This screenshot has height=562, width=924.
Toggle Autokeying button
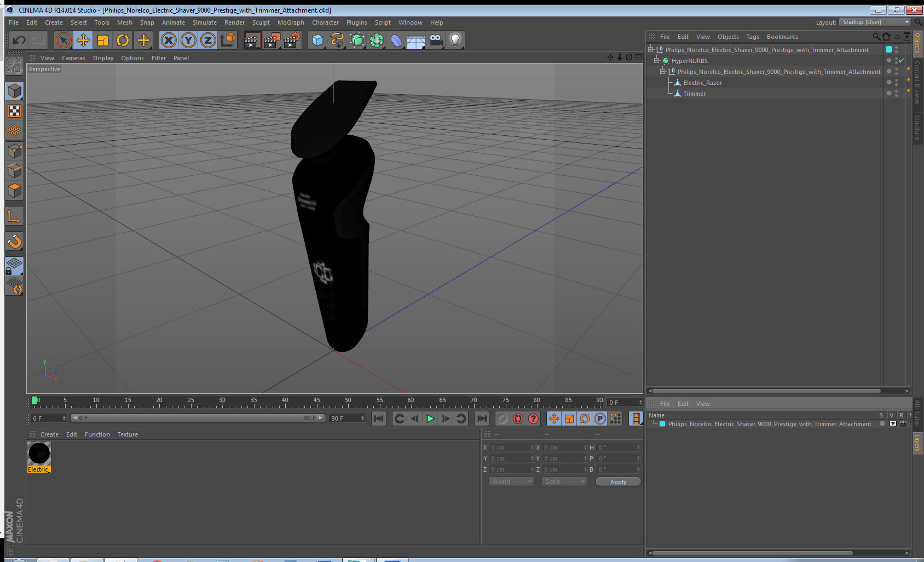518,418
